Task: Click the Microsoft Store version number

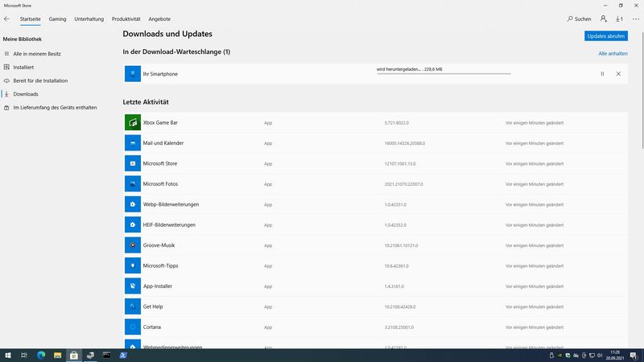Action: click(x=399, y=164)
